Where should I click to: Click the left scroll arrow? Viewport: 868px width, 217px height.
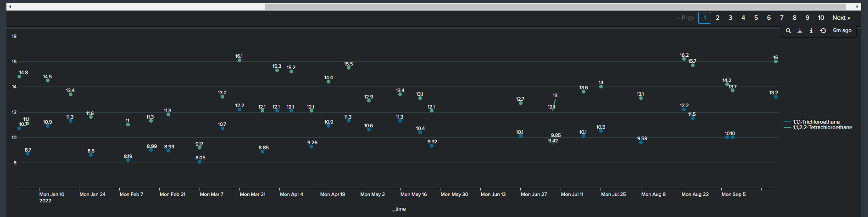click(10, 7)
